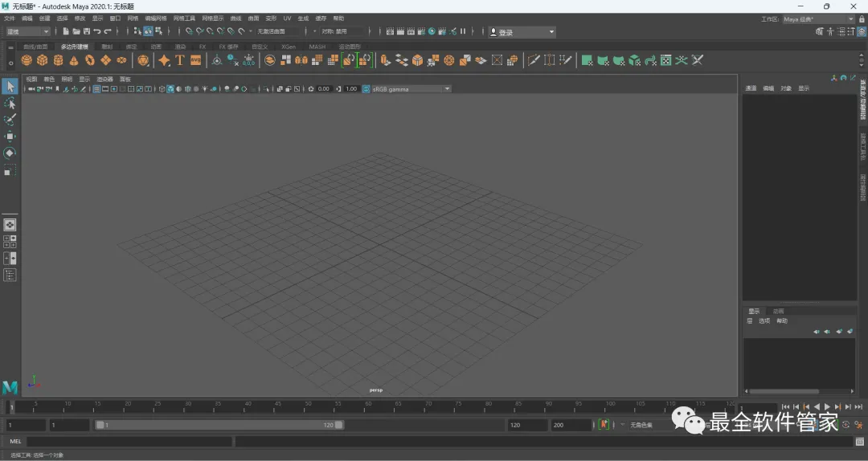Create a polygon cube from the shelf
The height and width of the screenshot is (461, 868).
42,60
